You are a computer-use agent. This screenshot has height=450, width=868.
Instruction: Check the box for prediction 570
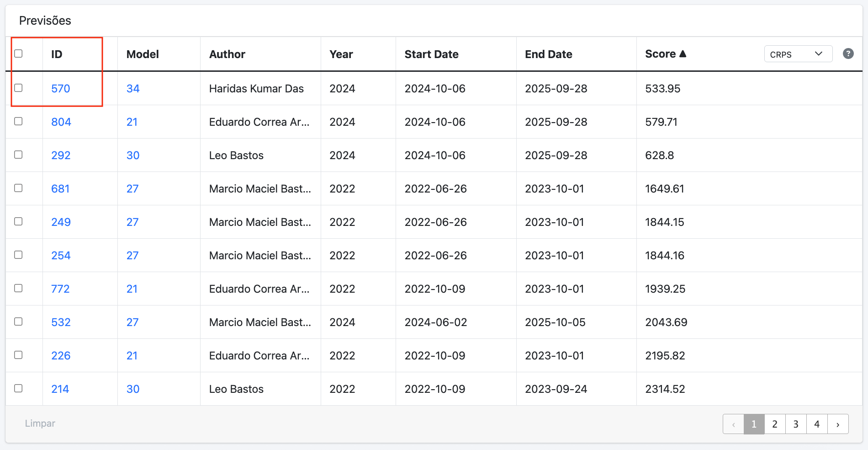18,88
